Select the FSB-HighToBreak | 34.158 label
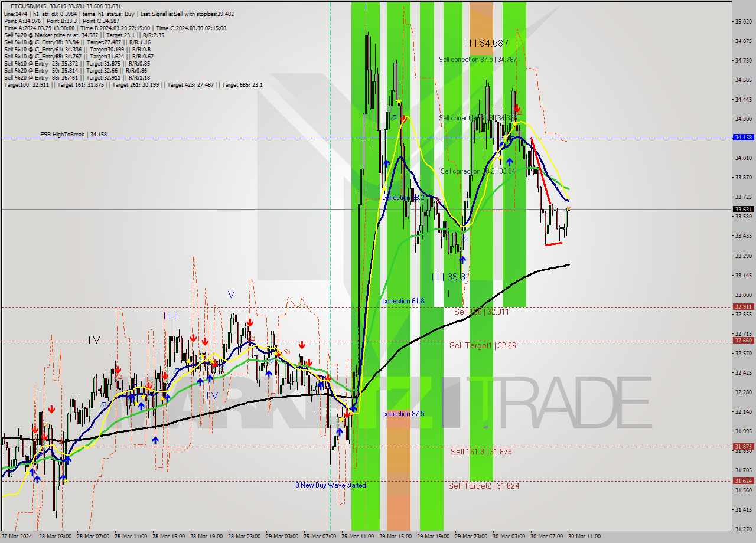The image size is (756, 543). coord(74,135)
